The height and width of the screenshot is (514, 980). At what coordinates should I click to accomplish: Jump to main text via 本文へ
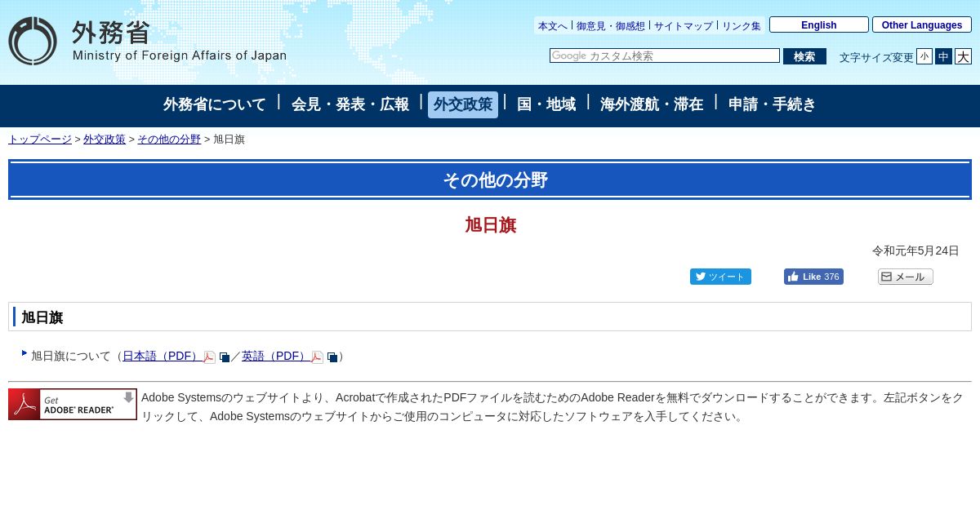[x=553, y=26]
